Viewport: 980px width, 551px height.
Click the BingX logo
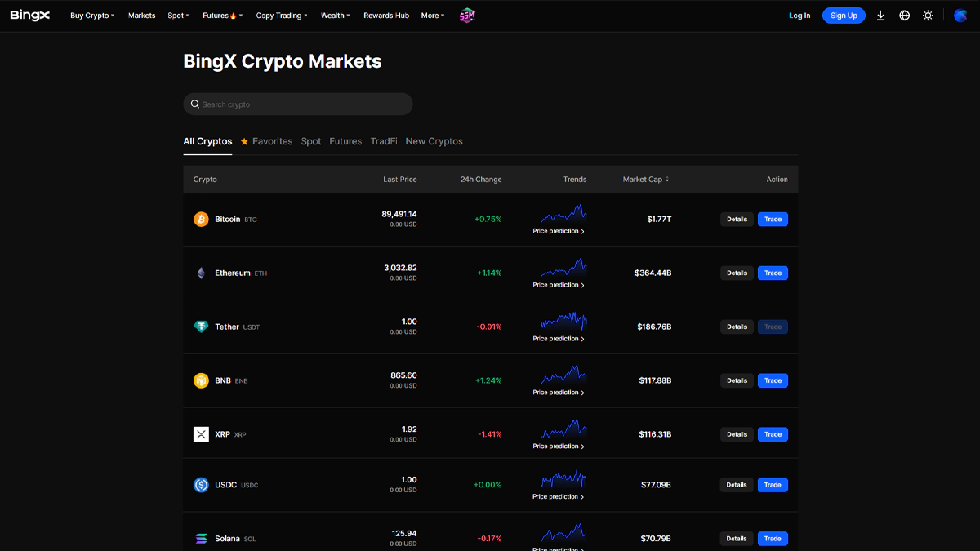(29, 16)
